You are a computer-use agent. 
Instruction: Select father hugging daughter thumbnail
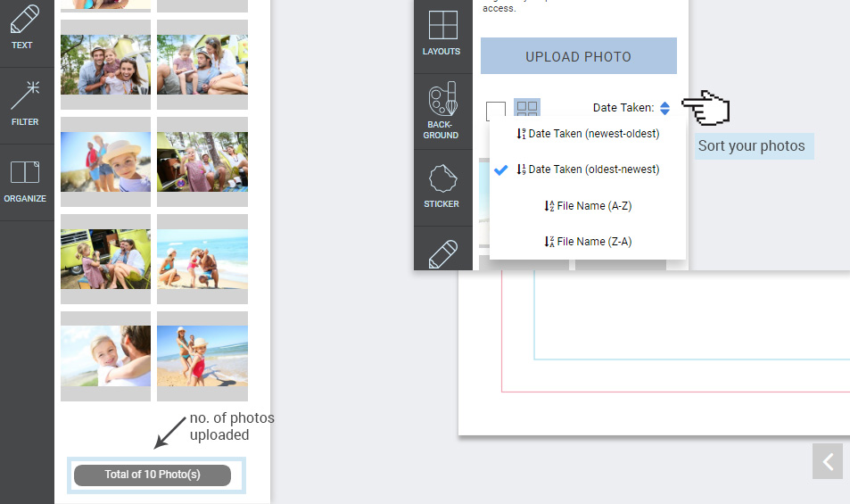tap(106, 356)
